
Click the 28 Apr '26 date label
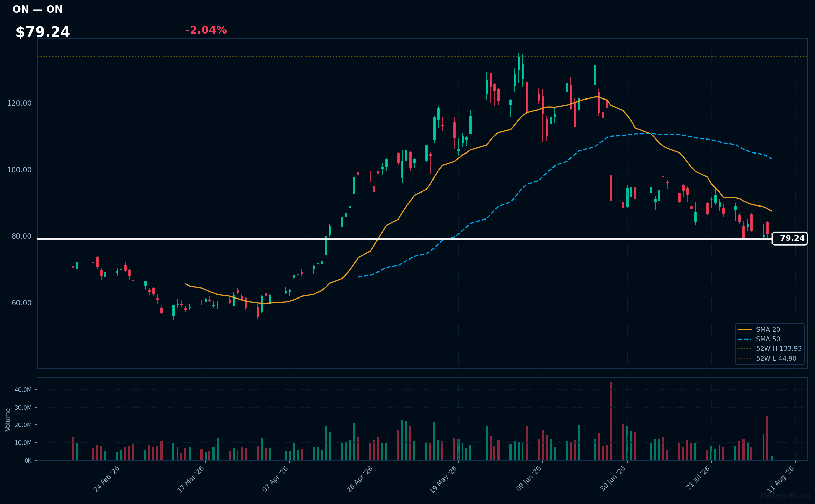[x=360, y=479]
